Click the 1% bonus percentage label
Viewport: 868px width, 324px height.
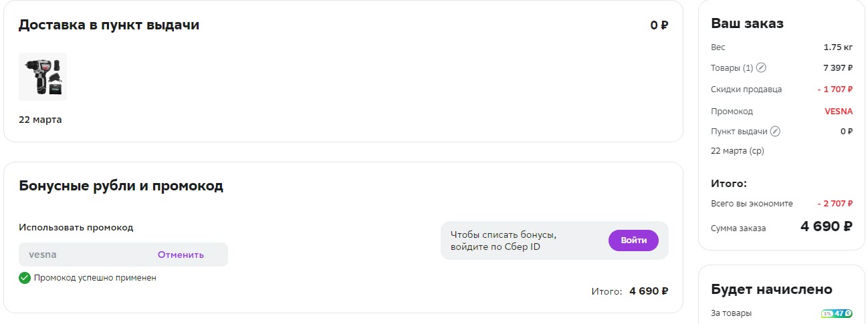coord(827,313)
